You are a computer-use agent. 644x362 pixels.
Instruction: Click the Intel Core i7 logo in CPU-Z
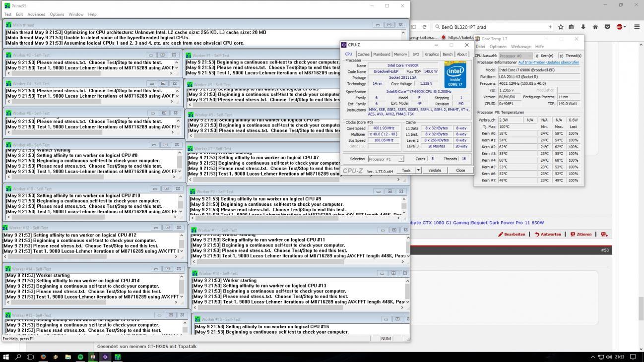coord(454,74)
